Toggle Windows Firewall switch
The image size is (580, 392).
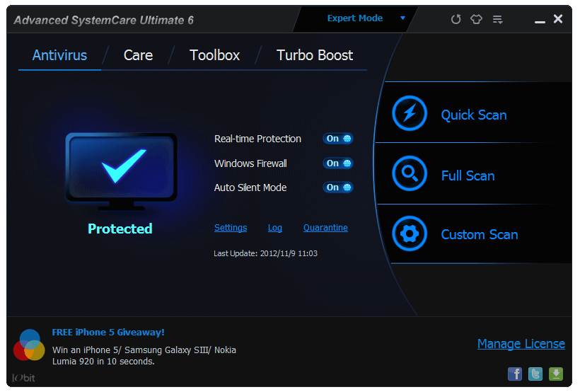337,163
